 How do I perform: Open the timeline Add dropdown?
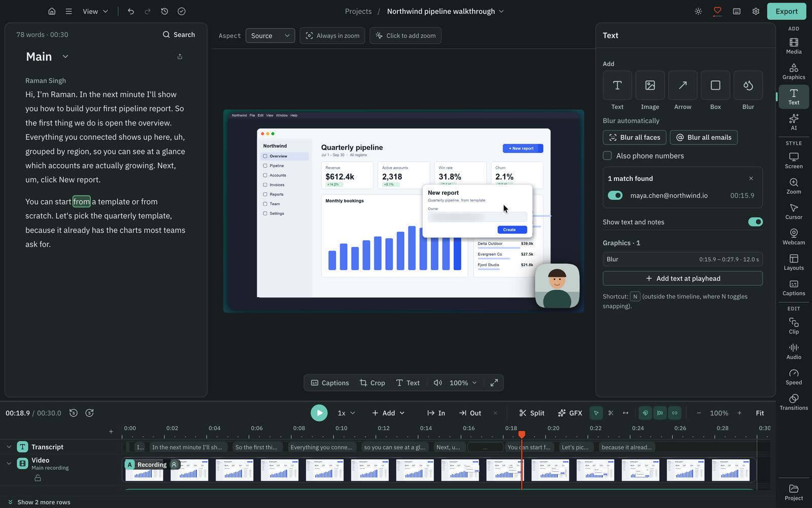pyautogui.click(x=388, y=413)
